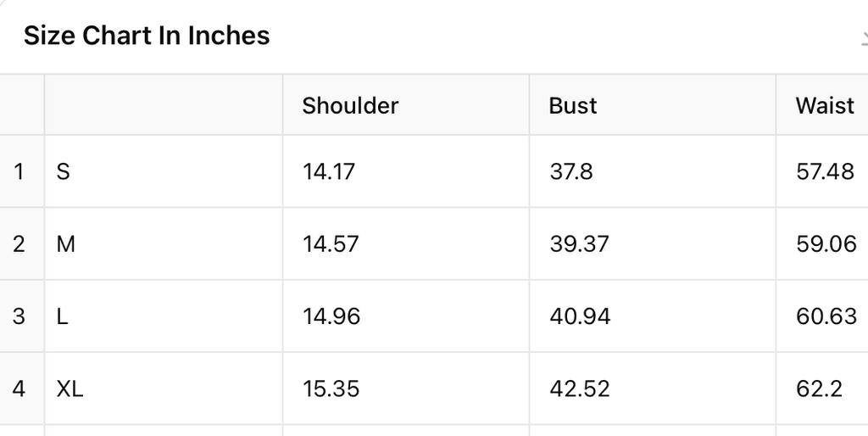Click the waist value 59.06
The image size is (868, 436).
(826, 244)
